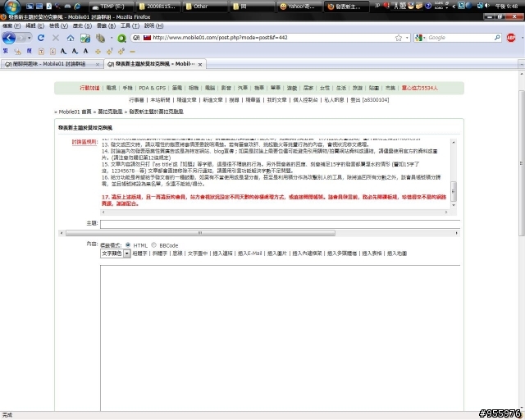The image size is (525, 420).
Task: Click the rules box scroll-down arrow
Action: 454,205
